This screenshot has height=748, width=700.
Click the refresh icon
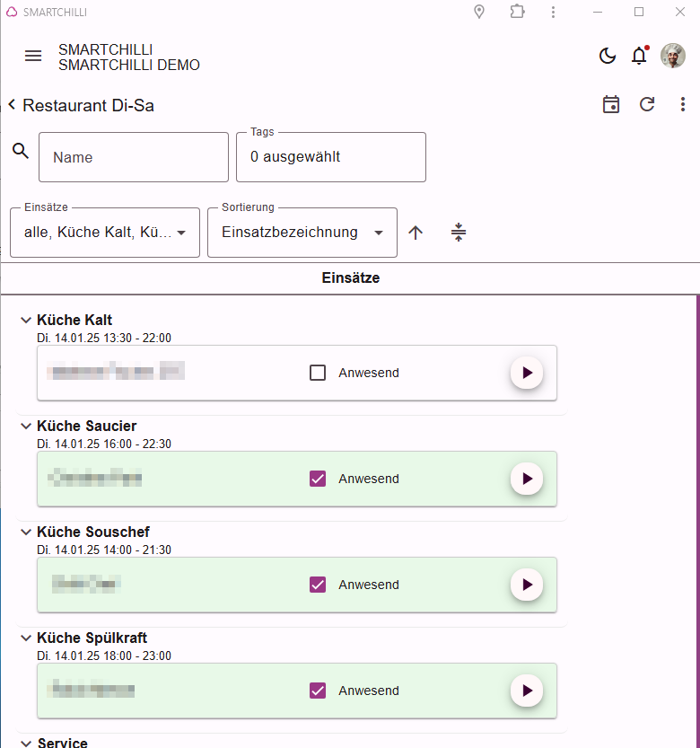tap(646, 104)
